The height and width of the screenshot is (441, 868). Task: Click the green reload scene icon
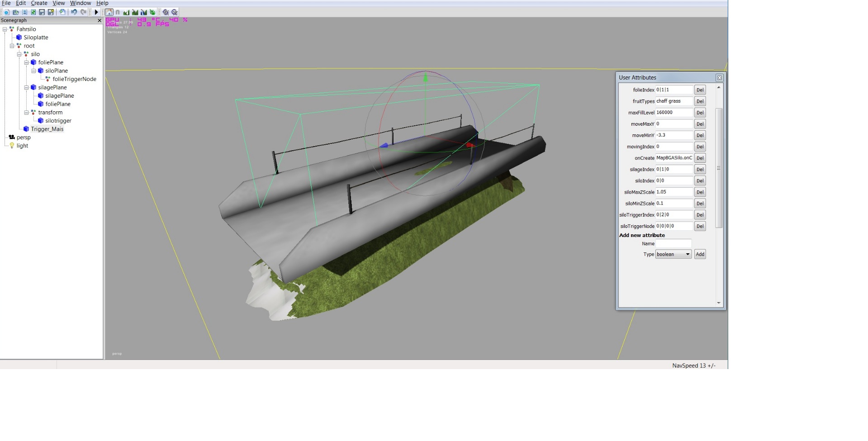tap(33, 12)
